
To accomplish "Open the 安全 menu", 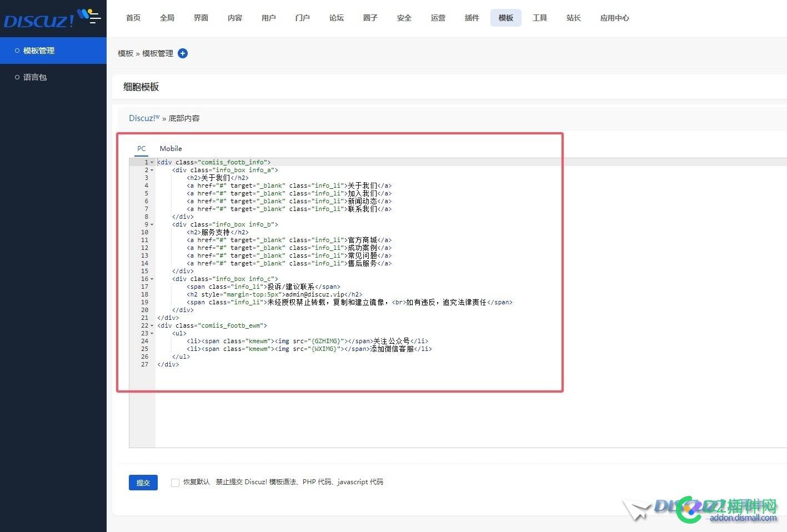I will [x=404, y=18].
